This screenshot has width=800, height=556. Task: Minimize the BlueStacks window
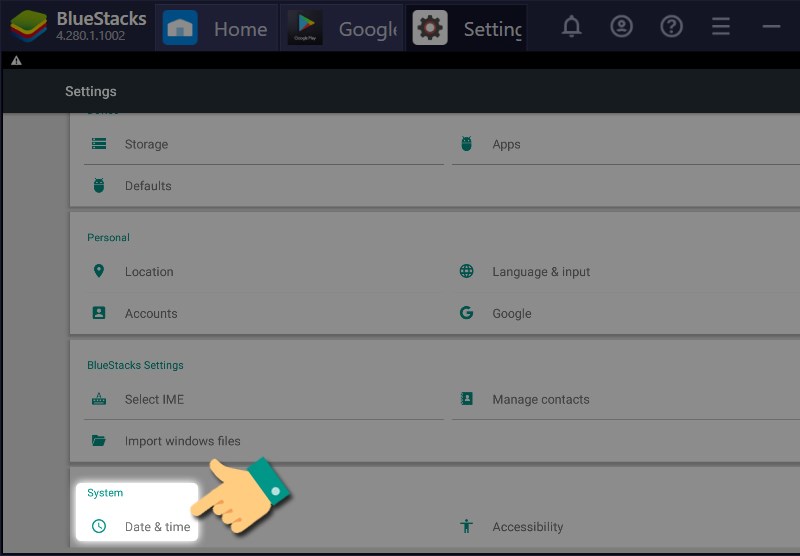click(x=771, y=26)
